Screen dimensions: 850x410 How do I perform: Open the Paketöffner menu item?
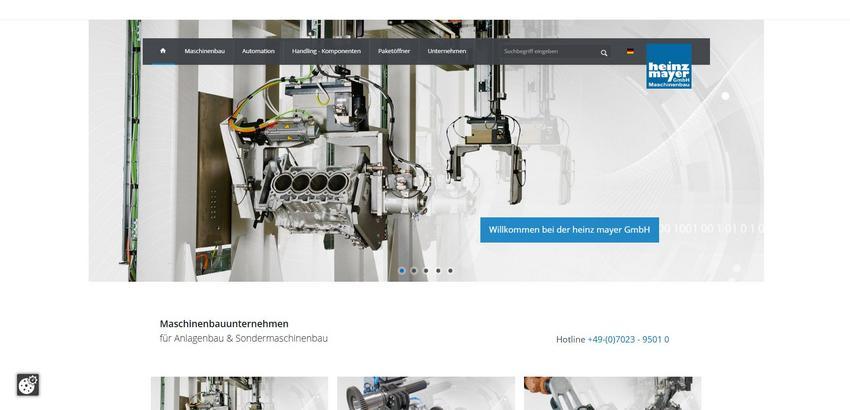[394, 51]
